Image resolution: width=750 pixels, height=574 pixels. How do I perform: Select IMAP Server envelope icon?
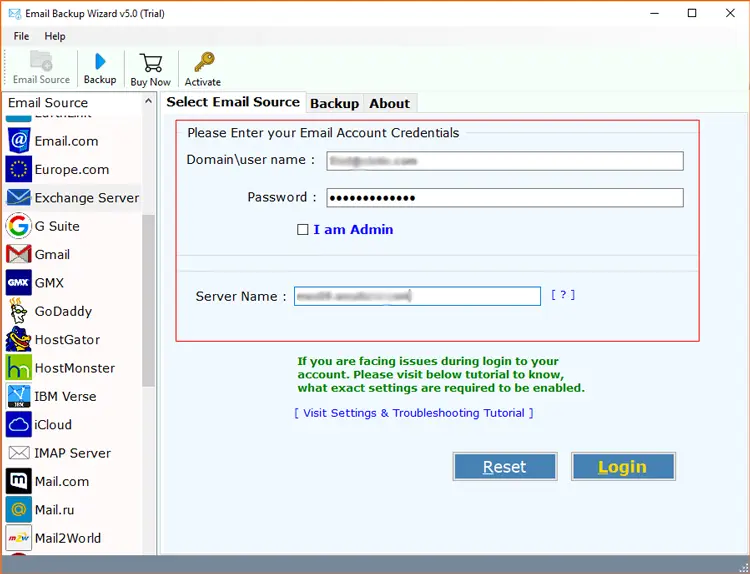click(19, 453)
